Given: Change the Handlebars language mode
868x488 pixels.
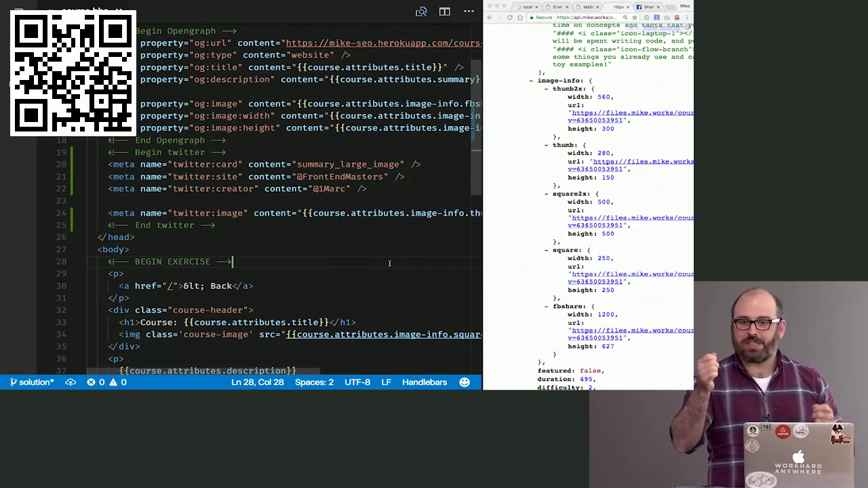Looking at the screenshot, I should point(425,382).
